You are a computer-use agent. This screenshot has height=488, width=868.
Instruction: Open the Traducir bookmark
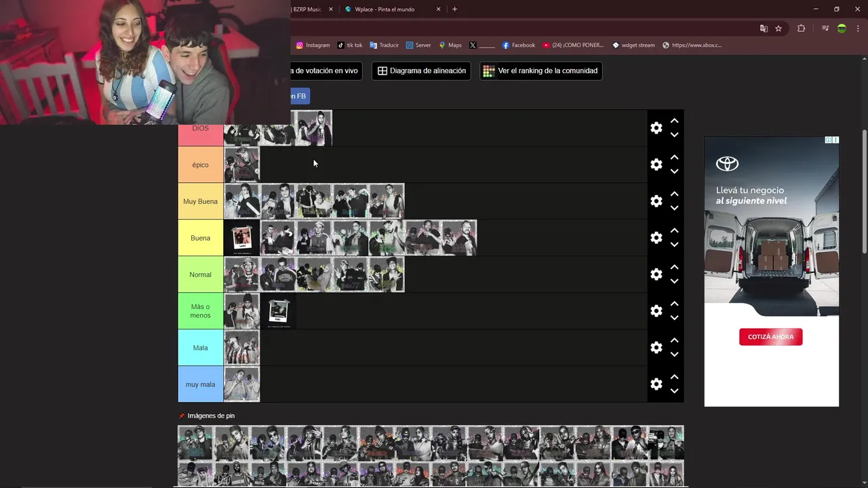(x=384, y=45)
